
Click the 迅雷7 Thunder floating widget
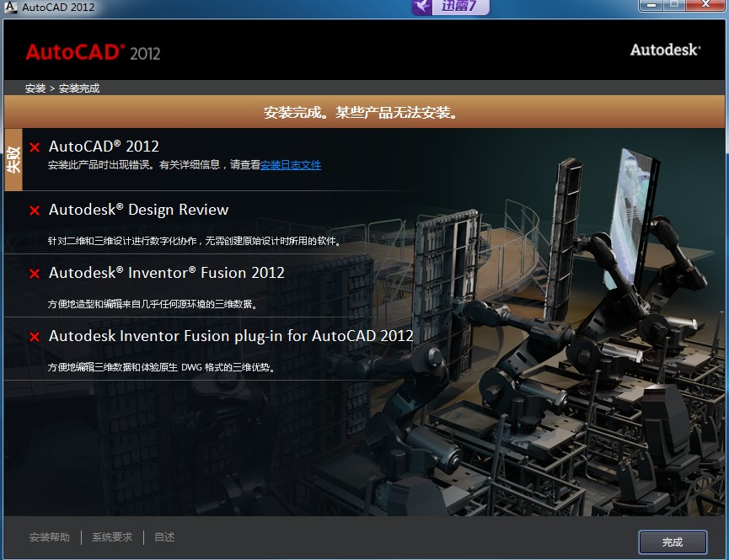pos(451,7)
